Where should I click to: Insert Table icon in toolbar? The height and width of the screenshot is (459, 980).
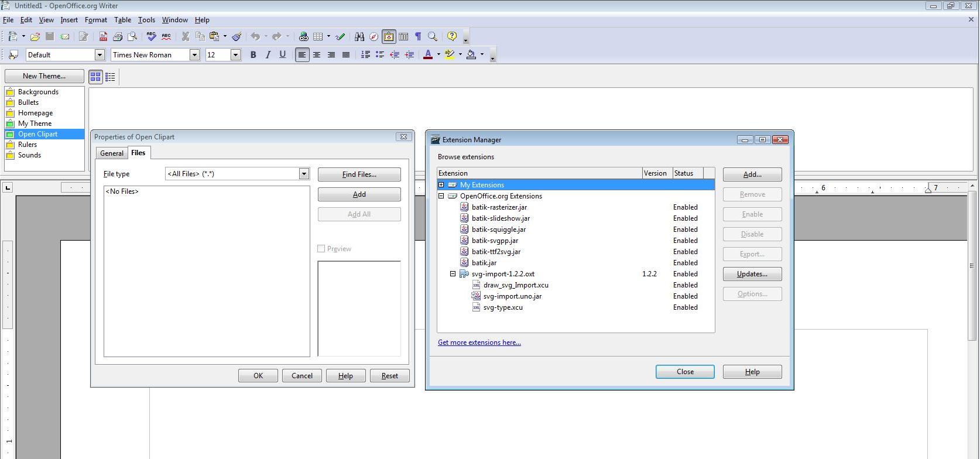coord(318,36)
